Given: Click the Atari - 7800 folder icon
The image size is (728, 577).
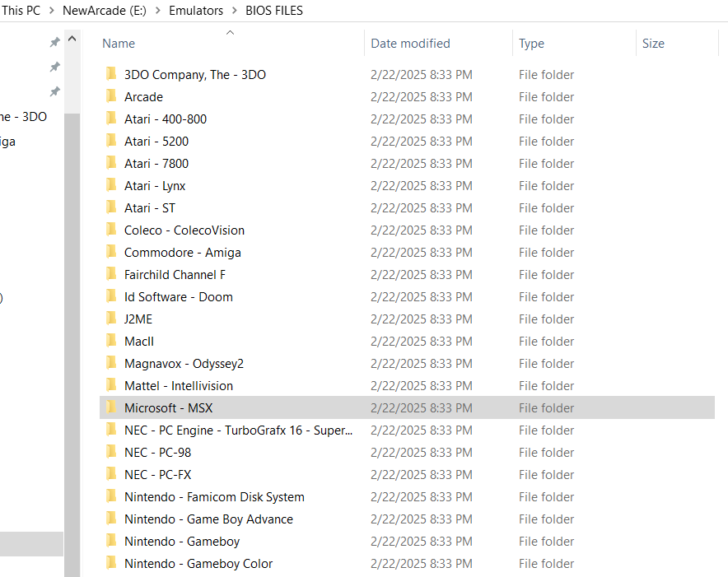Looking at the screenshot, I should coord(111,164).
